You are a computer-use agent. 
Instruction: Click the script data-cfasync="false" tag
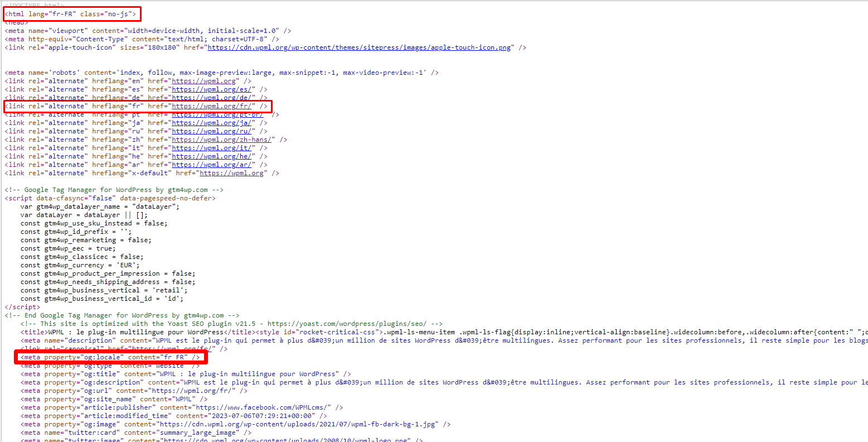(x=110, y=198)
